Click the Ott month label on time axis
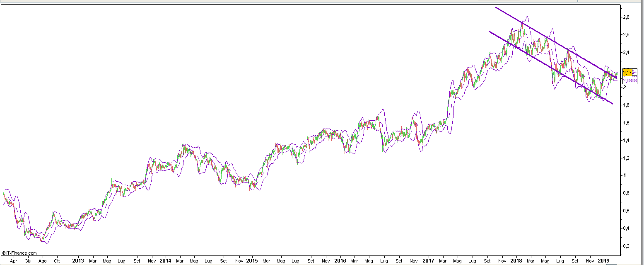 57,261
